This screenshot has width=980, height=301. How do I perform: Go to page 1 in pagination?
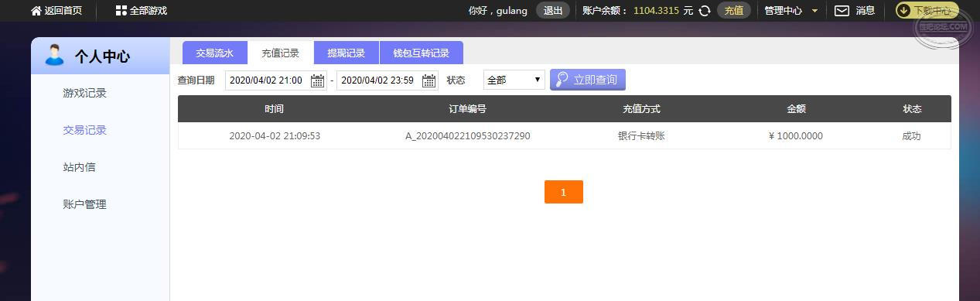click(563, 192)
